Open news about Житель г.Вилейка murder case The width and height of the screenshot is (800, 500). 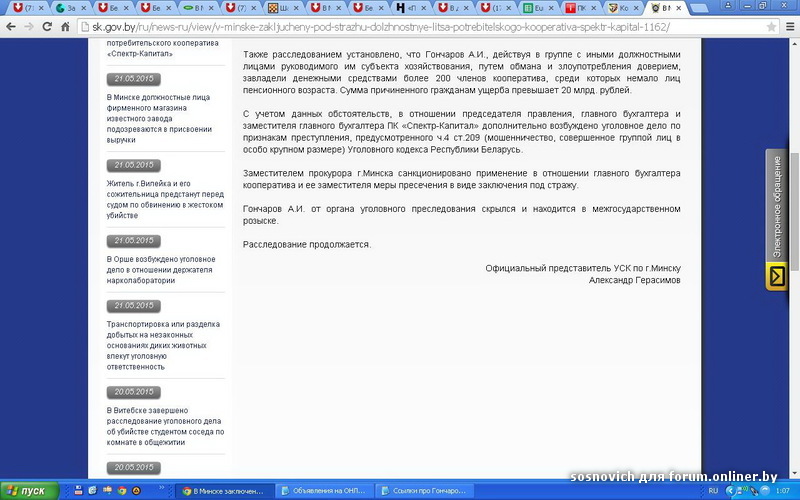point(165,199)
